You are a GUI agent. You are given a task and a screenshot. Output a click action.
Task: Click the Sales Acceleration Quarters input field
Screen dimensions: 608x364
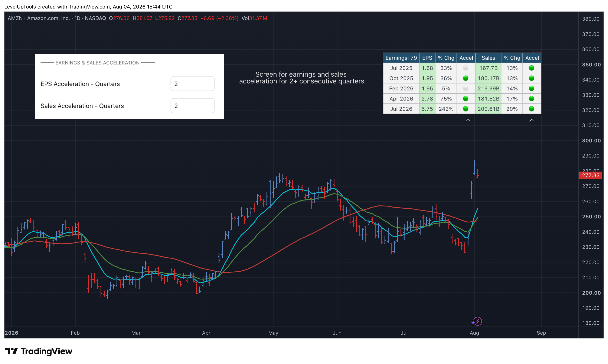pyautogui.click(x=192, y=106)
